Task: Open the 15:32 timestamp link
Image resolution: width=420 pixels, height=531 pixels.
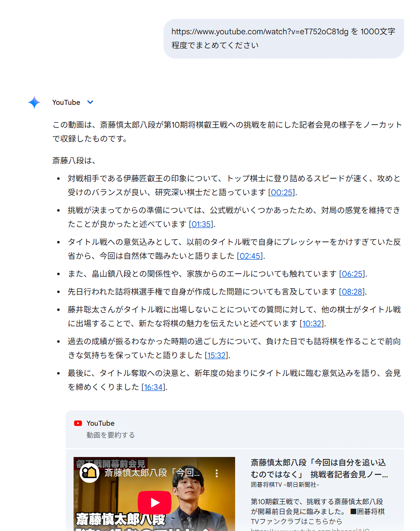Action: click(x=216, y=355)
